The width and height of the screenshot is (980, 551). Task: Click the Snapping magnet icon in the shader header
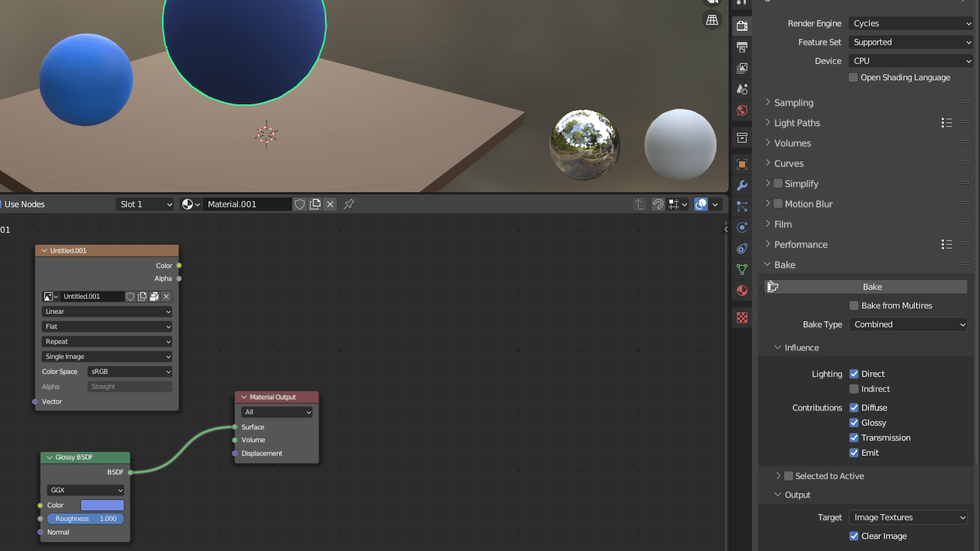click(658, 204)
